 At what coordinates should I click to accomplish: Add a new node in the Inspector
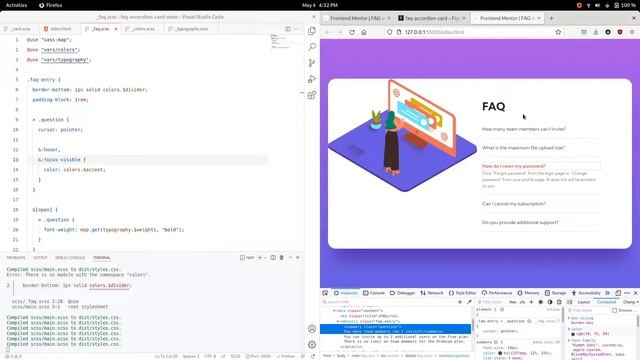pyautogui.click(x=460, y=302)
